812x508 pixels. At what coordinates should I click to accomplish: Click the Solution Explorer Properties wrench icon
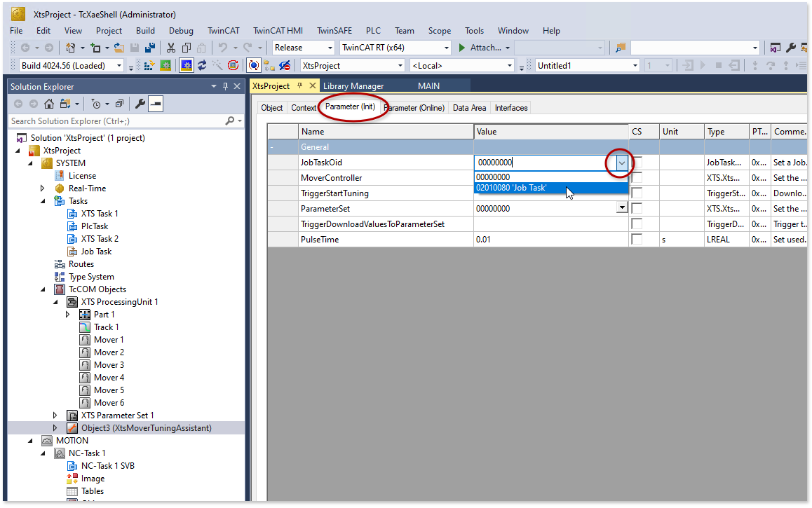[x=140, y=104]
